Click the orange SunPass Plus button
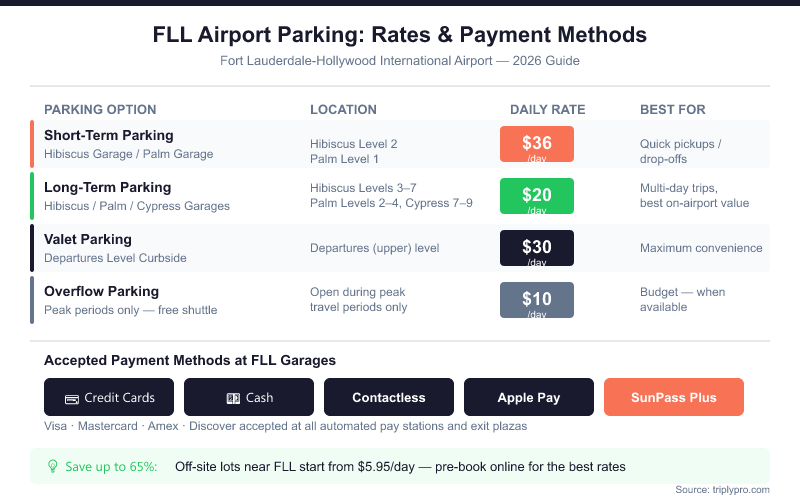Image resolution: width=800 pixels, height=500 pixels. tap(674, 397)
